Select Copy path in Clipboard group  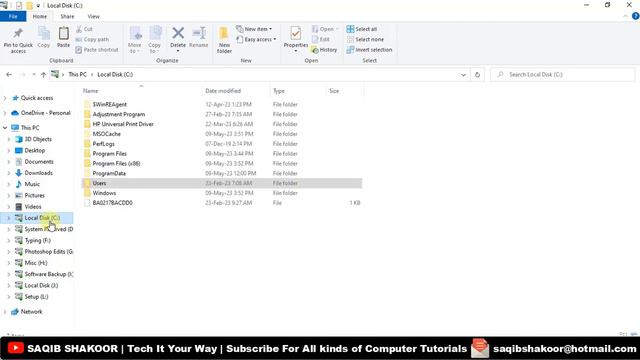[x=92, y=40]
